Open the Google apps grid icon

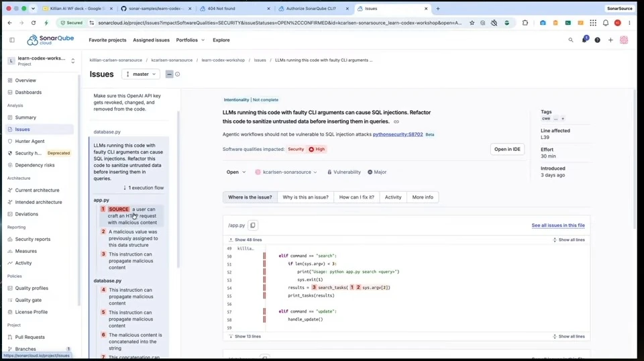[x=593, y=23]
